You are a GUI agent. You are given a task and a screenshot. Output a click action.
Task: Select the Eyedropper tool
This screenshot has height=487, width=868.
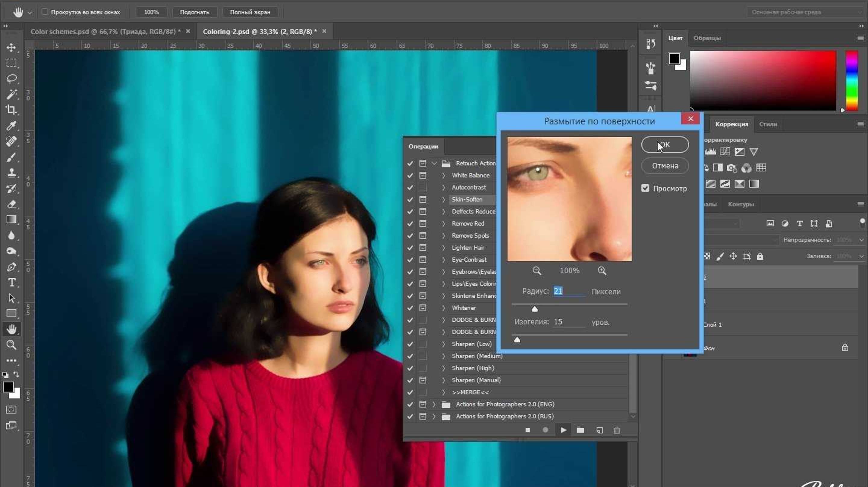(x=11, y=126)
